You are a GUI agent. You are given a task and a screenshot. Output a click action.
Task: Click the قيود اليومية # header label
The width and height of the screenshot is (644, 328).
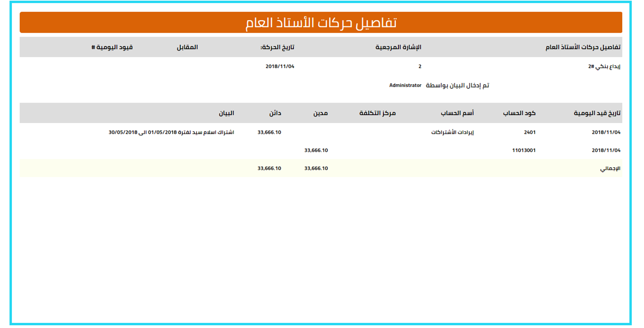pyautogui.click(x=112, y=47)
